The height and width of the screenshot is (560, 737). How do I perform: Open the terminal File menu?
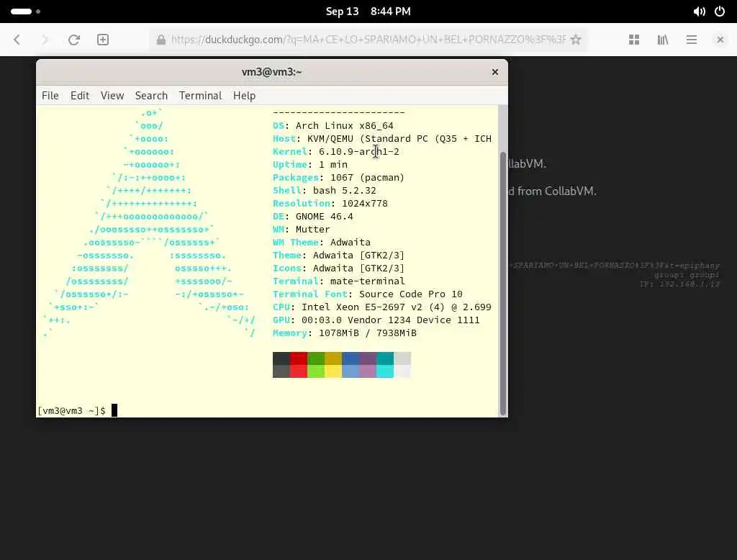pos(50,96)
